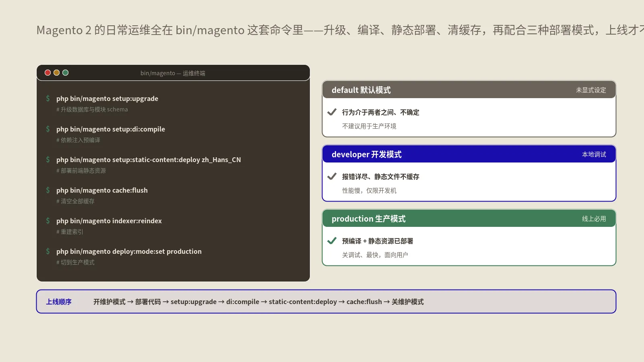
Task: Click step 关维护模式 in deployment sequence
Action: tap(408, 302)
